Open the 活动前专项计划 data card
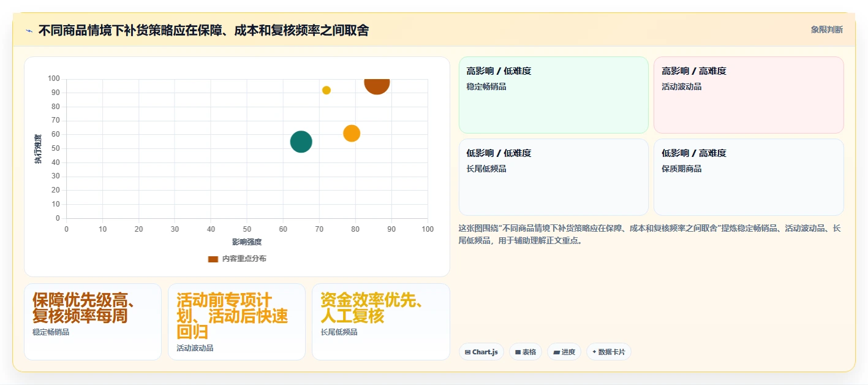 pyautogui.click(x=236, y=322)
